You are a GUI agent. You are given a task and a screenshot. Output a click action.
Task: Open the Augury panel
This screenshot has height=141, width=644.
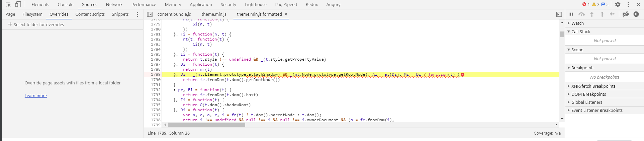(333, 4)
